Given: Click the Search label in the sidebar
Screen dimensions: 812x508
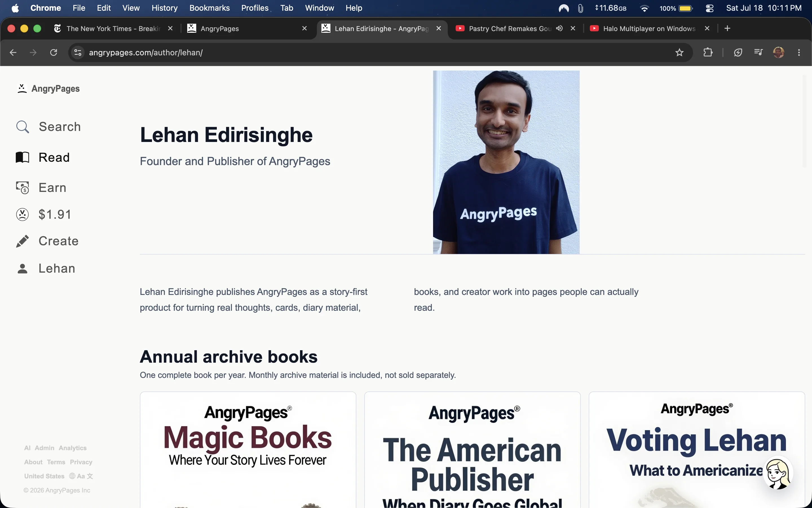Looking at the screenshot, I should point(60,127).
